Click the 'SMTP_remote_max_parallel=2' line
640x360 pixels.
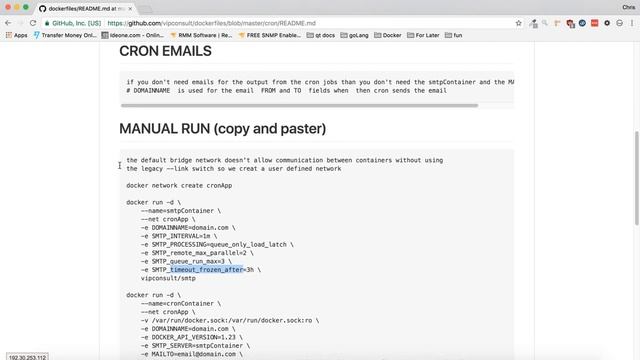(197, 253)
